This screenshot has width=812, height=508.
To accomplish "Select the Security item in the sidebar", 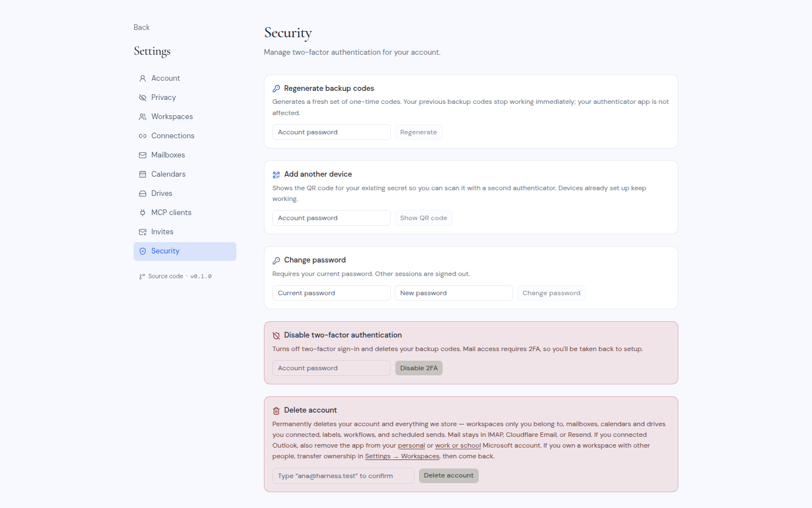I will pos(185,251).
